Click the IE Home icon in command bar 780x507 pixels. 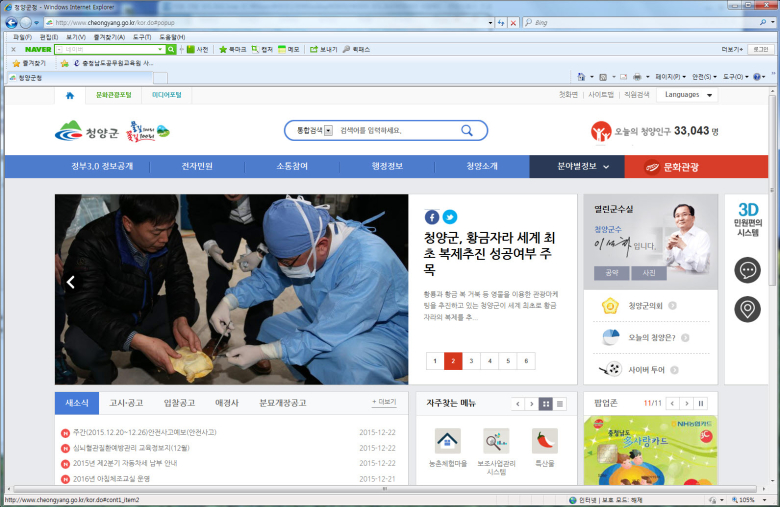(x=581, y=77)
